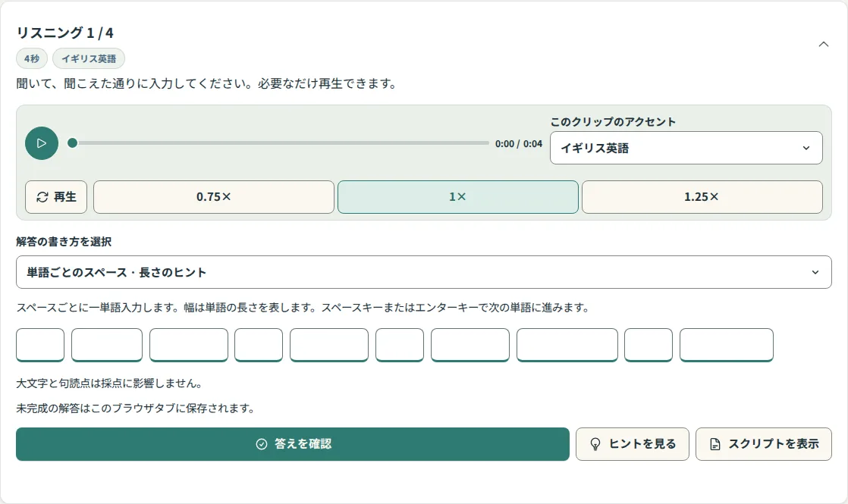Set playback speed to 0.75×

(214, 197)
